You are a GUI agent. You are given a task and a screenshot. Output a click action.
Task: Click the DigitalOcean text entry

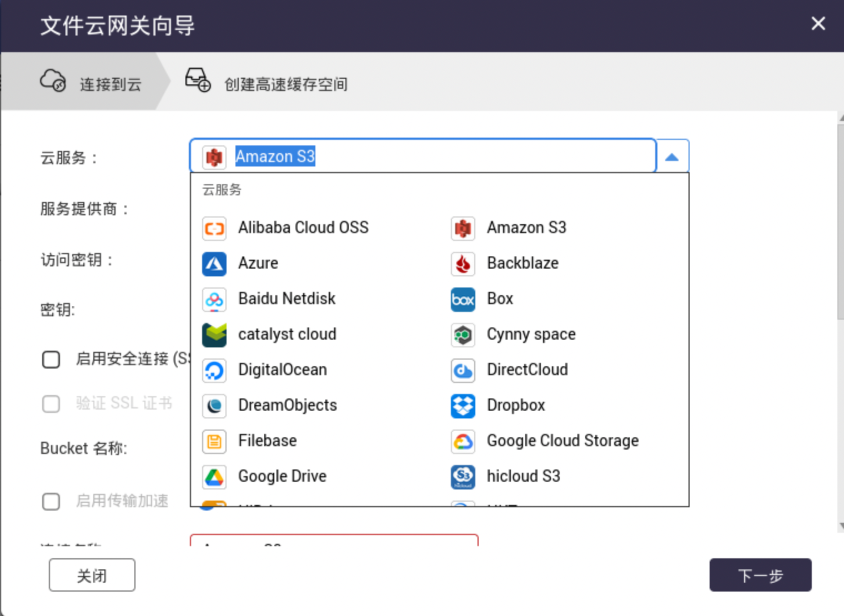[283, 370]
